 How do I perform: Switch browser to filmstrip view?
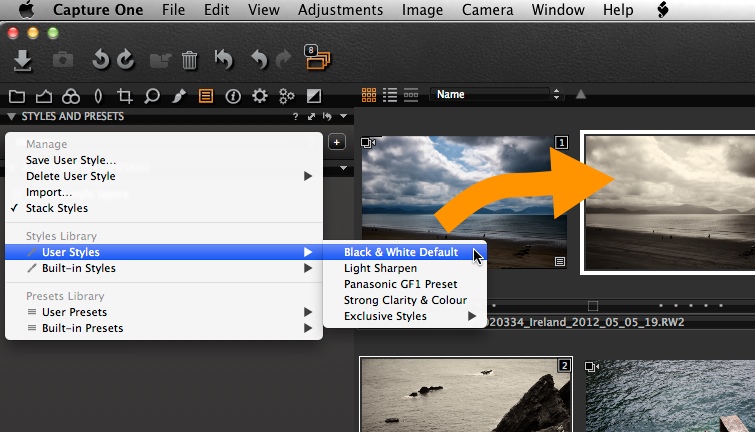[411, 95]
